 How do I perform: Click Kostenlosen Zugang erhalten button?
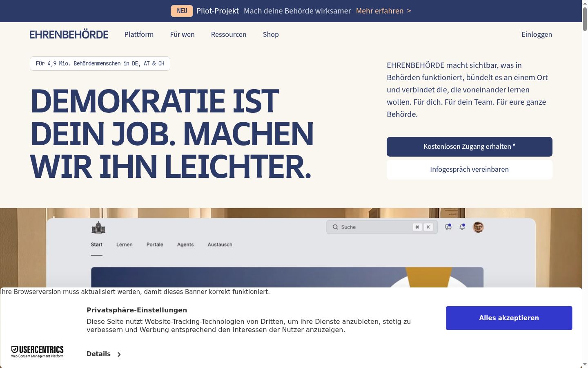[x=470, y=147]
